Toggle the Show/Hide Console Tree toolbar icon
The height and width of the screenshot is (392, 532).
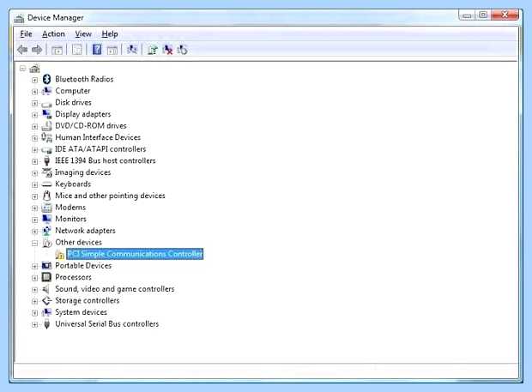(57, 51)
